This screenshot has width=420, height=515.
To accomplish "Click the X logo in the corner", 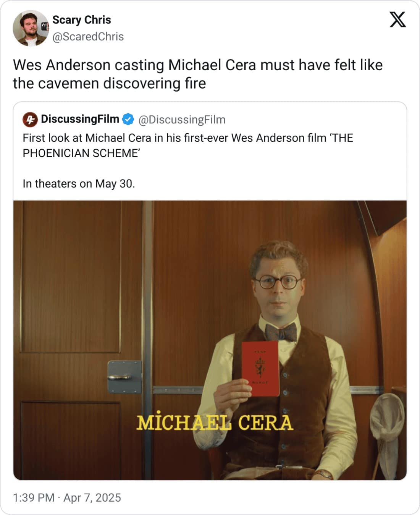I will [398, 19].
